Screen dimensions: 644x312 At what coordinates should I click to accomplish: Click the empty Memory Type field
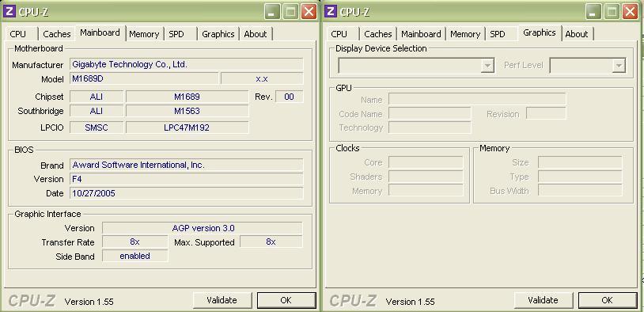[581, 177]
